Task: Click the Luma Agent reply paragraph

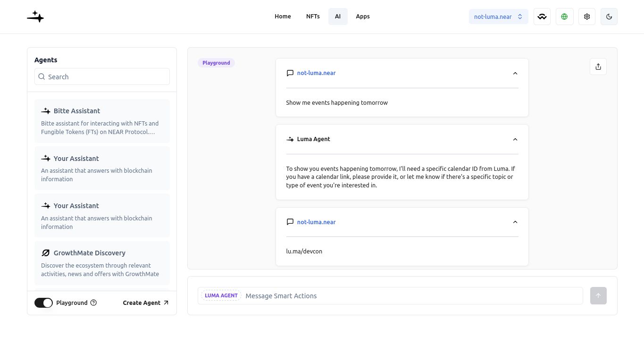Action: (x=401, y=177)
